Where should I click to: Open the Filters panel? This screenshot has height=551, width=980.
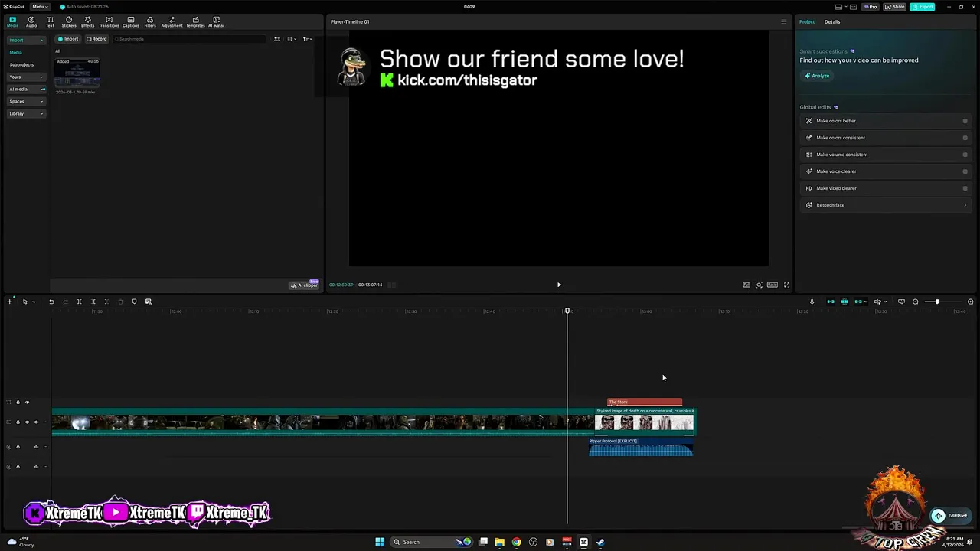click(x=150, y=21)
